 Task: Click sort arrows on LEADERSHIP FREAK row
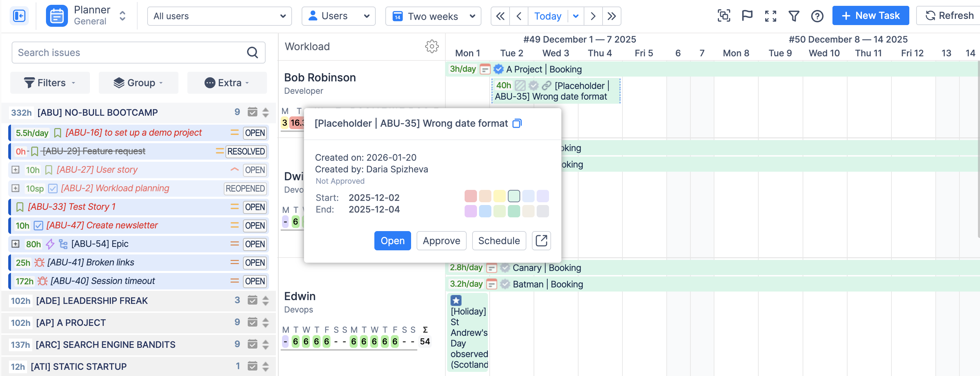coord(266,301)
